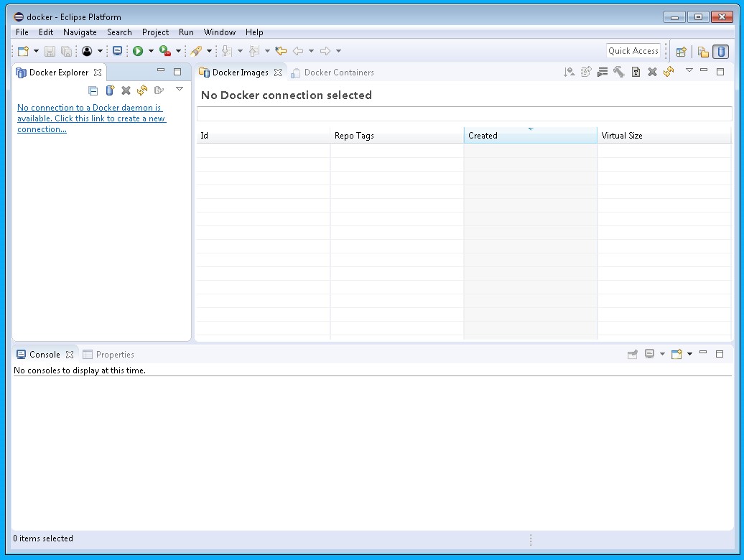This screenshot has height=560, width=744.
Task: Sort the table by Created column header
Action: tap(530, 136)
